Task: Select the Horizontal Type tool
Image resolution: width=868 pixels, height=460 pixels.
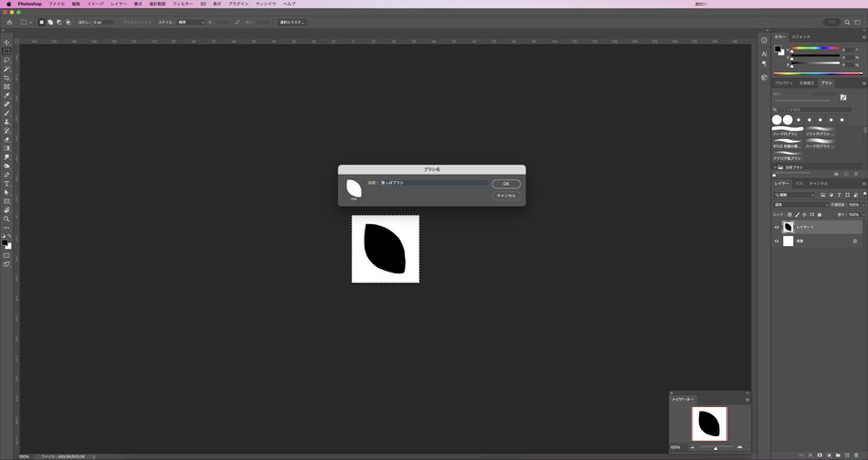Action: point(6,184)
